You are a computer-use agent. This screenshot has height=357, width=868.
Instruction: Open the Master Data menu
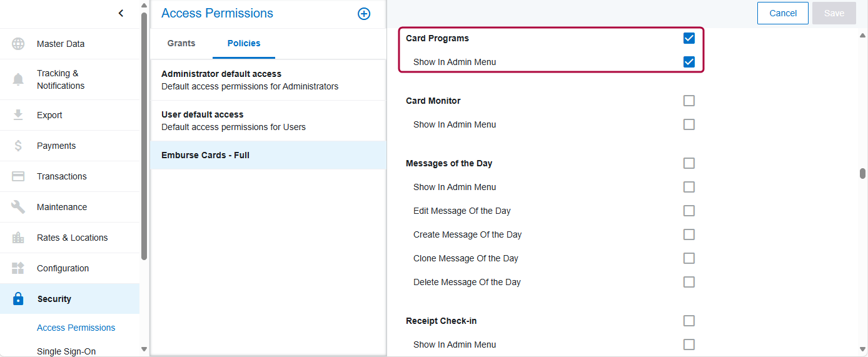coord(69,44)
